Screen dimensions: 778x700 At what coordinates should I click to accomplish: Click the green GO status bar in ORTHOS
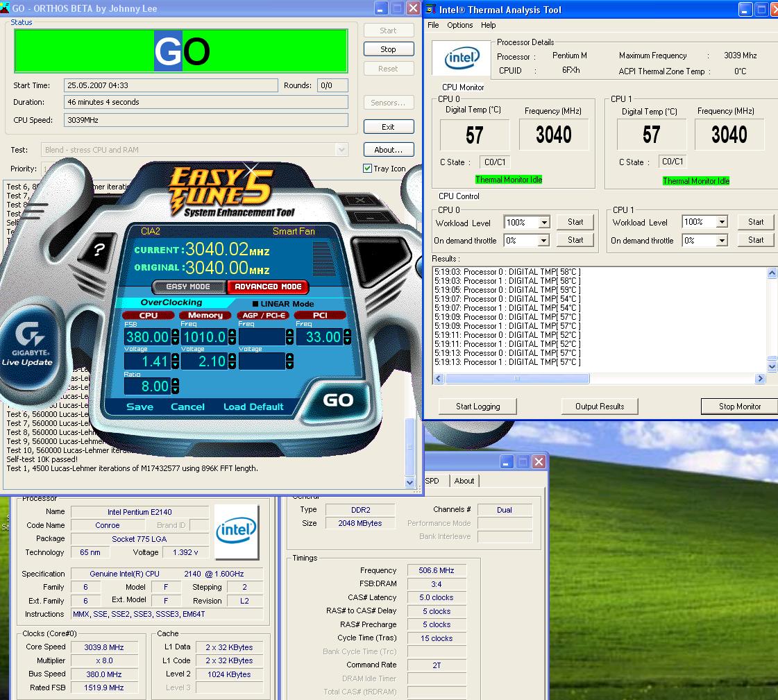coord(181,51)
